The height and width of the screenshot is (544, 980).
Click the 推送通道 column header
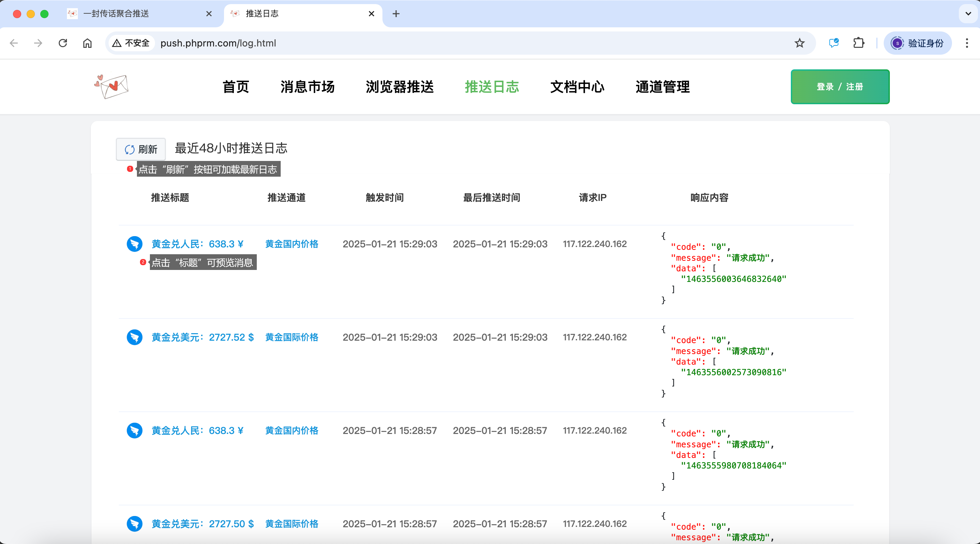click(286, 198)
